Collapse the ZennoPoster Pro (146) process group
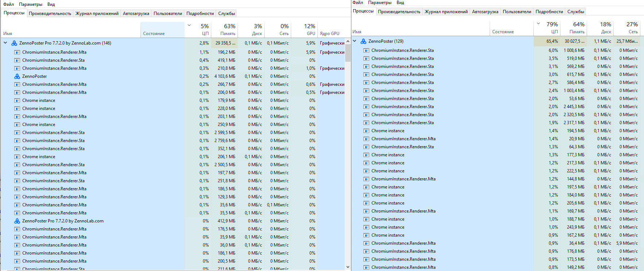 (x=5, y=43)
